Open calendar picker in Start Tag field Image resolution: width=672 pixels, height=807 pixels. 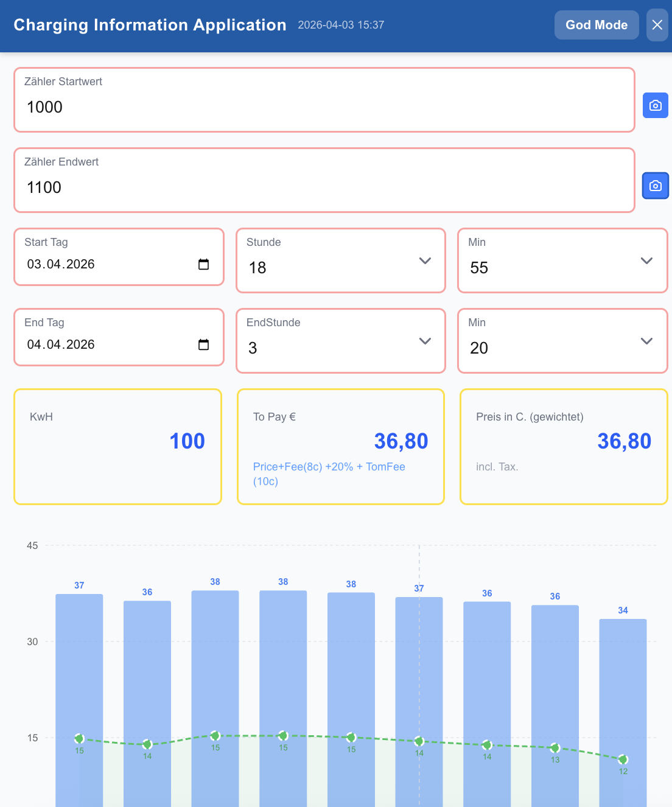click(203, 264)
